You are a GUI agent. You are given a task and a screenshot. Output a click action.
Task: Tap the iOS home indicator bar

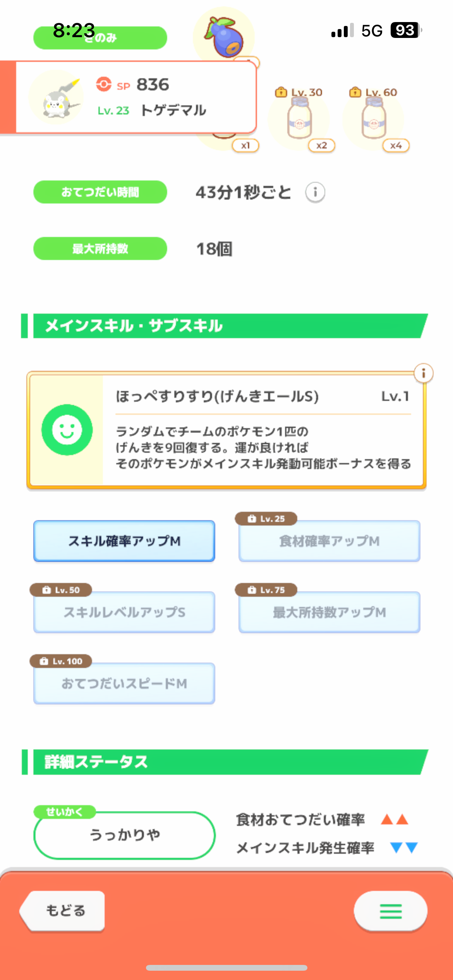pos(226,968)
